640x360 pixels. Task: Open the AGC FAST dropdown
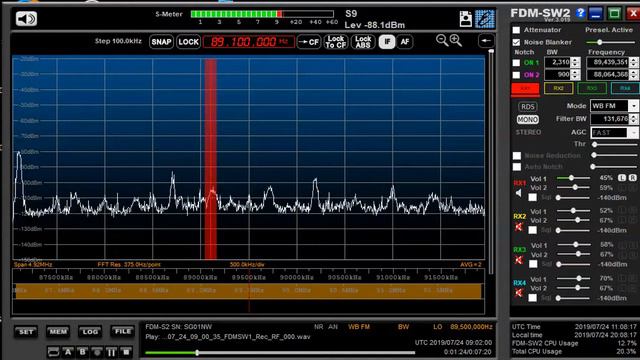(x=633, y=133)
